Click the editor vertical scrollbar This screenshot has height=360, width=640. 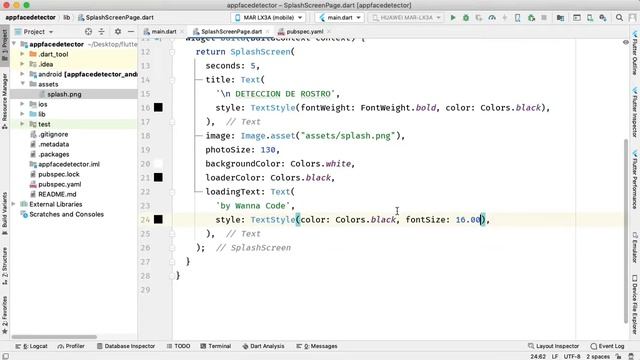626,231
